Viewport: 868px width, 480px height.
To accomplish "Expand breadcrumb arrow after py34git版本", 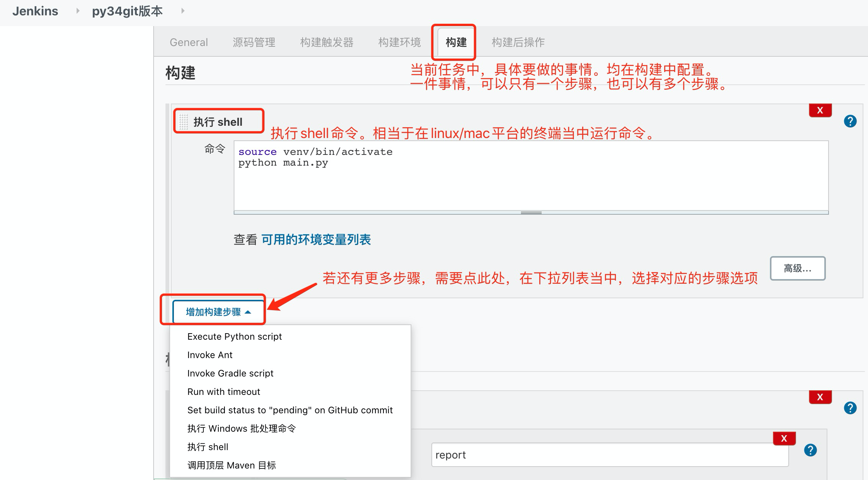I will 183,11.
